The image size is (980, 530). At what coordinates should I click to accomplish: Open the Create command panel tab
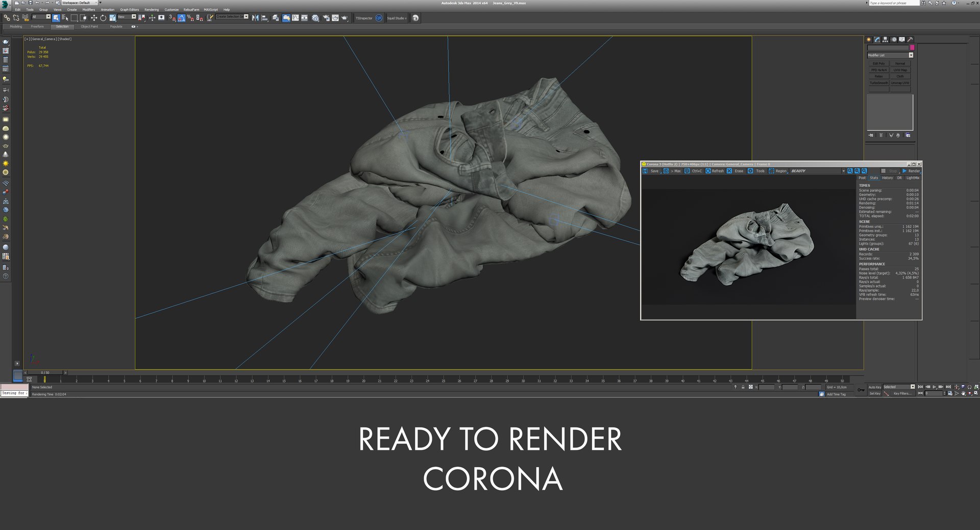point(869,39)
